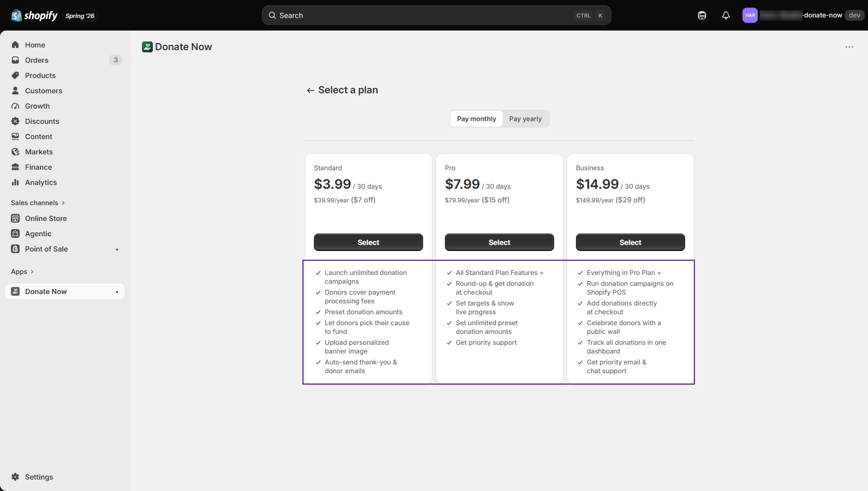Click "$39.99/year ($7 off)" text

pyautogui.click(x=344, y=200)
